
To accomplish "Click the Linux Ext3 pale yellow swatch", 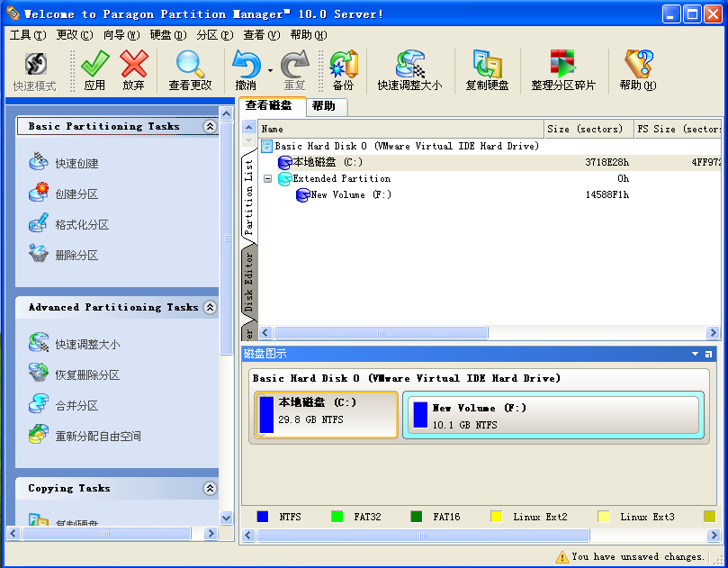I will point(604,517).
